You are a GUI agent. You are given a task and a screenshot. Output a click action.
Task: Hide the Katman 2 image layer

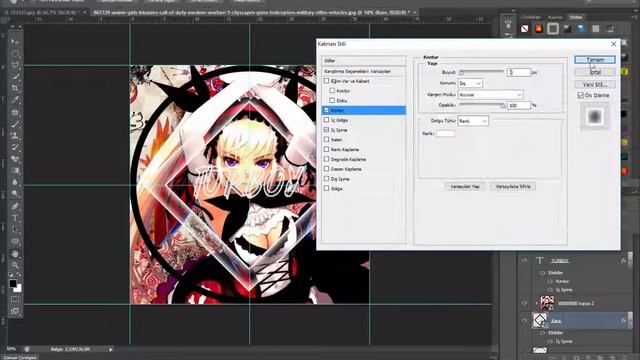(x=524, y=303)
